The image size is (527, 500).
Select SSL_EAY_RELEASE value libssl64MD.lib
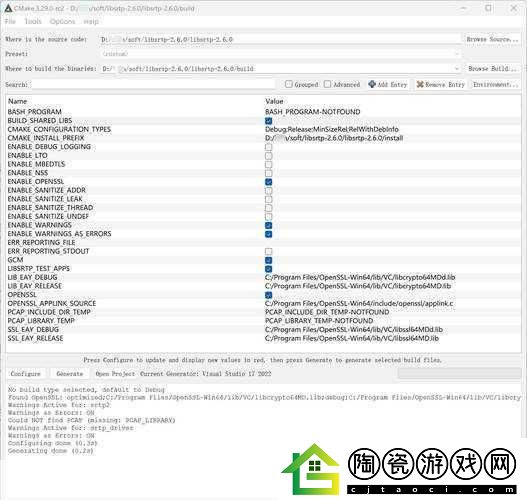coord(352,338)
